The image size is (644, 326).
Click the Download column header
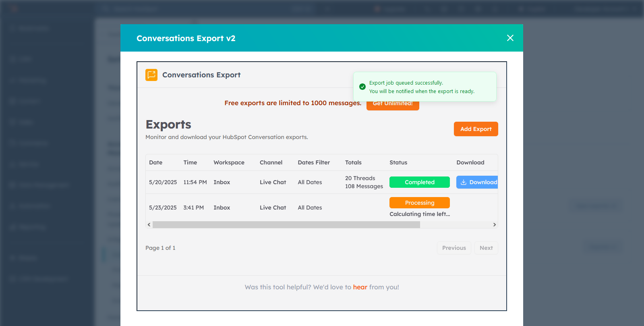pyautogui.click(x=470, y=162)
